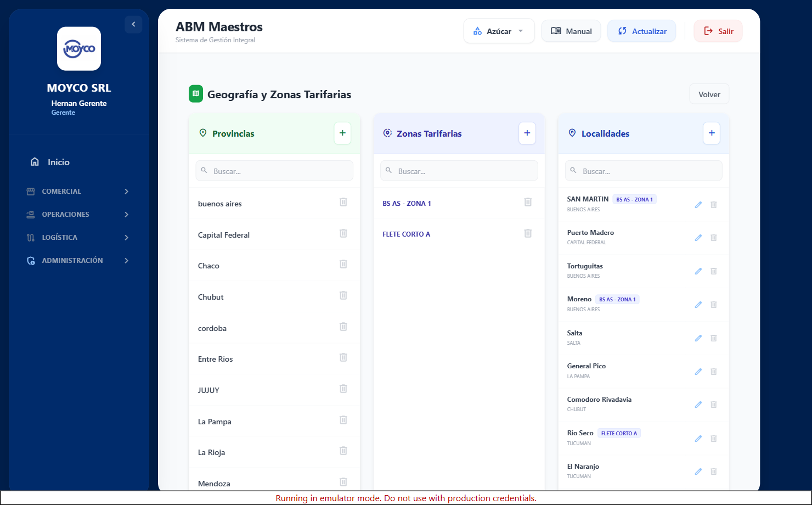Edit the General Pico locality
The width and height of the screenshot is (812, 505).
698,372
